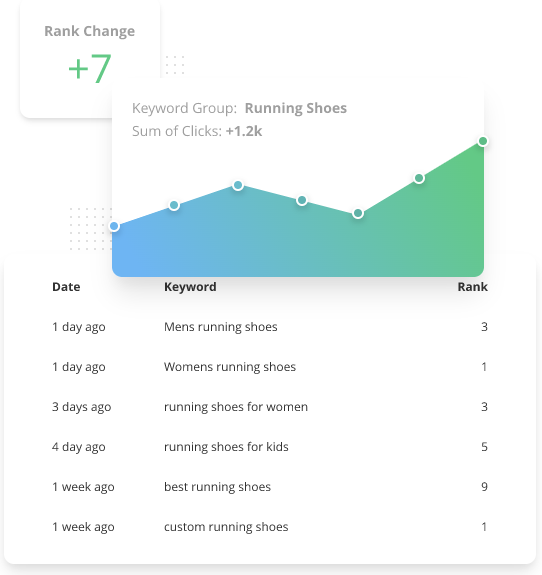Click the Running Shoes keyword group label
The height and width of the screenshot is (575, 542).
(x=296, y=108)
